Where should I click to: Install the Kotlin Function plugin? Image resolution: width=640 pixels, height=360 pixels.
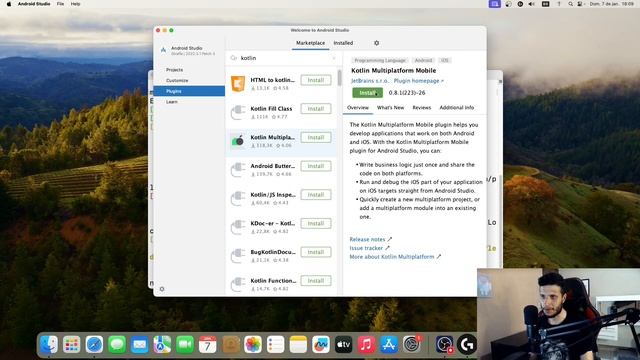(x=316, y=281)
